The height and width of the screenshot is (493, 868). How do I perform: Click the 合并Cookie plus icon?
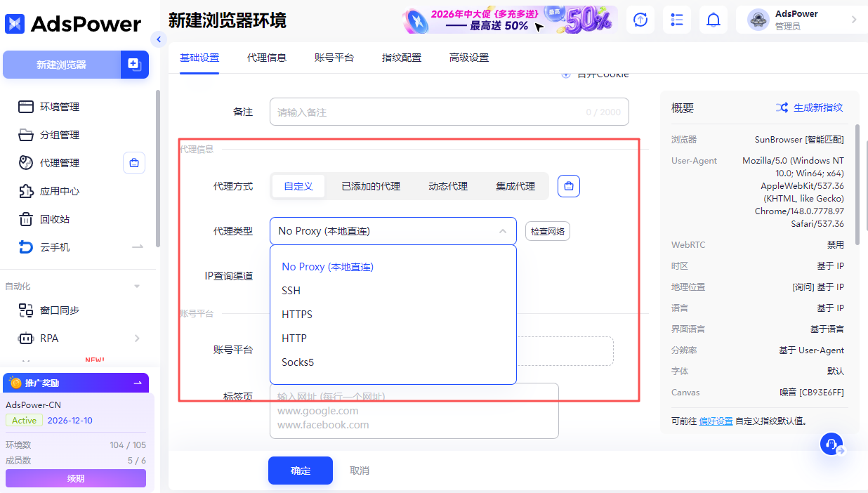[x=566, y=74]
